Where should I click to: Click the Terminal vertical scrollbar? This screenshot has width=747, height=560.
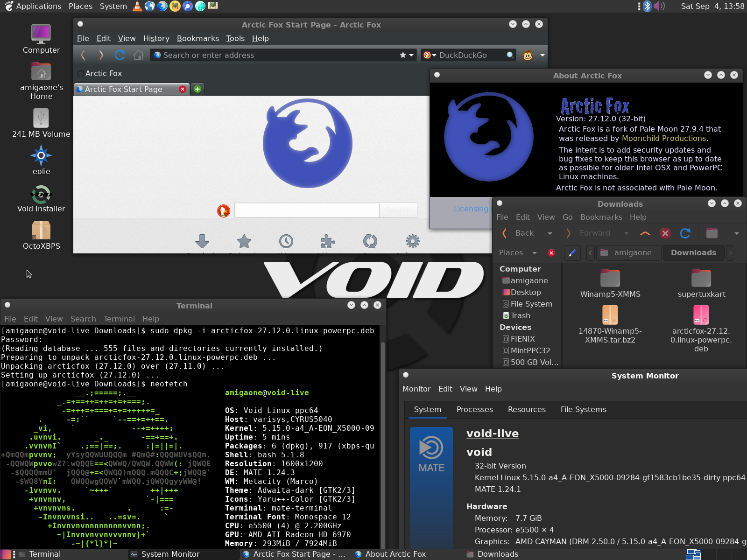[x=383, y=437]
